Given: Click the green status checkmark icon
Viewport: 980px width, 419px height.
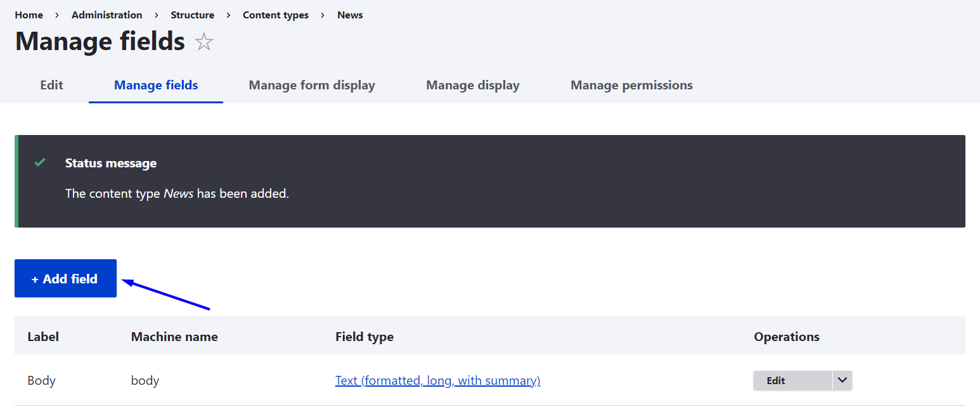Looking at the screenshot, I should point(40,163).
